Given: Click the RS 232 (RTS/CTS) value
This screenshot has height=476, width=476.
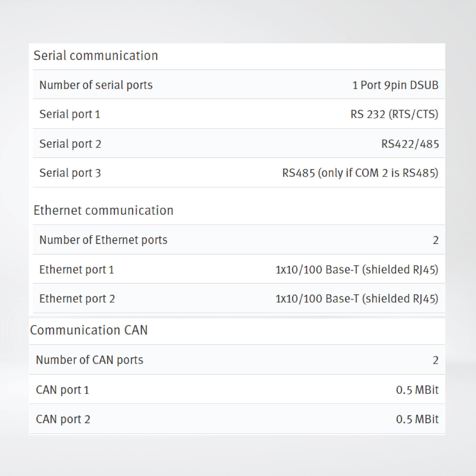Looking at the screenshot, I should (x=394, y=114).
